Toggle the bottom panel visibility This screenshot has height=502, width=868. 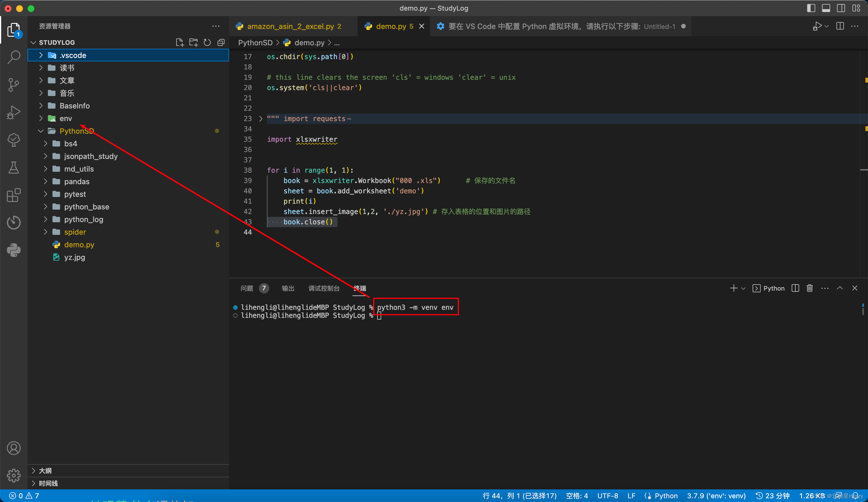point(826,8)
